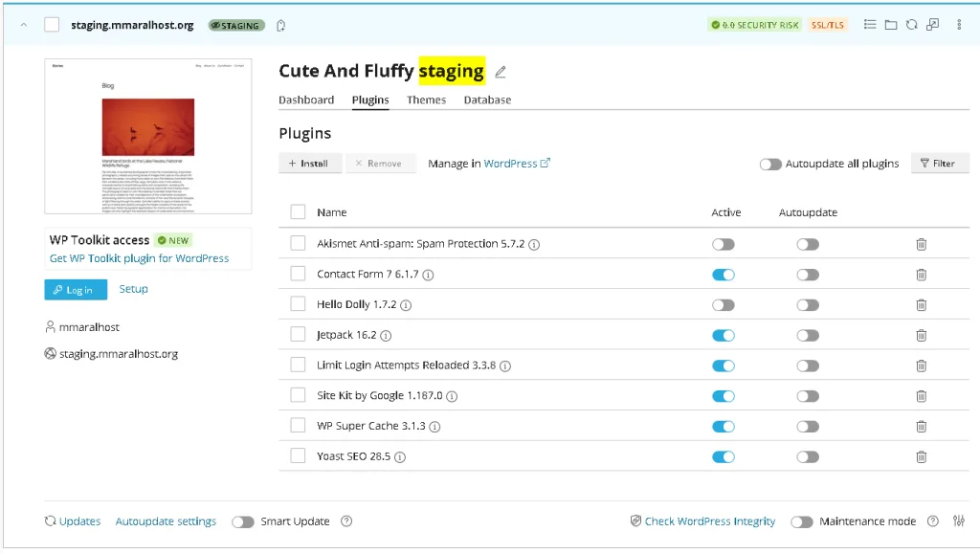980x554 pixels.
Task: Show info for WP Super Cache
Action: point(435,427)
